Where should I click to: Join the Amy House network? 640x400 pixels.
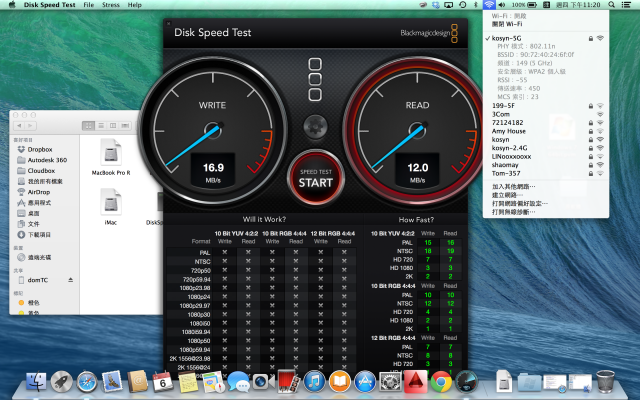[546, 131]
